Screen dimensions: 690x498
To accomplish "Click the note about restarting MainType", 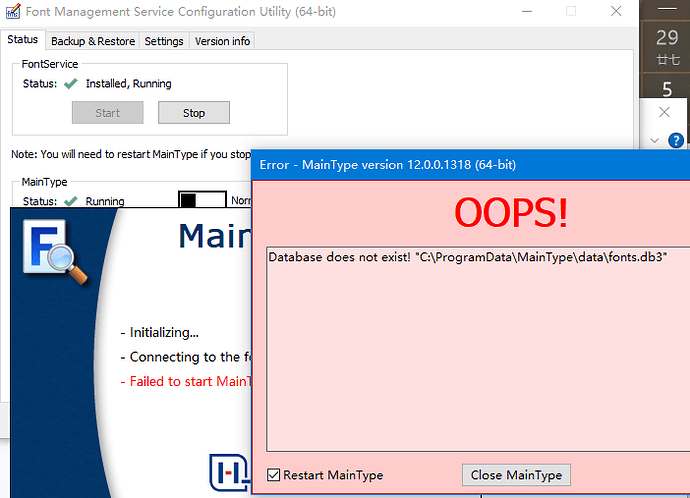I will [x=131, y=154].
